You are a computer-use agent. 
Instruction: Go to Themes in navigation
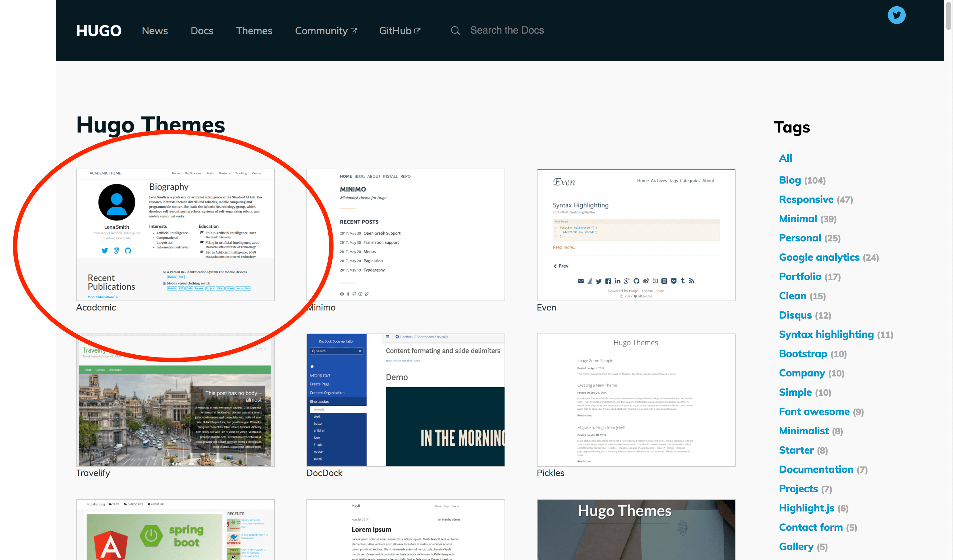coord(254,30)
